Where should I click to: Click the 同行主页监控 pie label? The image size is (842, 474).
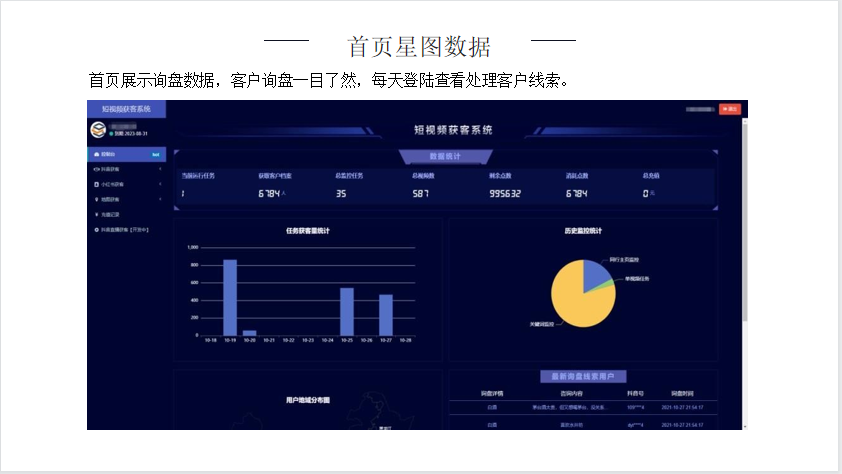624,260
